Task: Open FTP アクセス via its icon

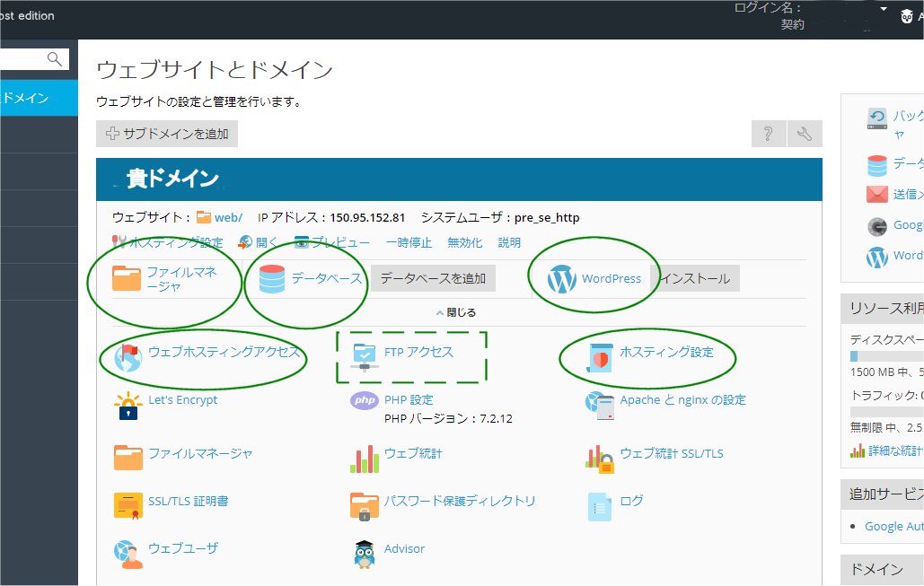Action: point(364,355)
